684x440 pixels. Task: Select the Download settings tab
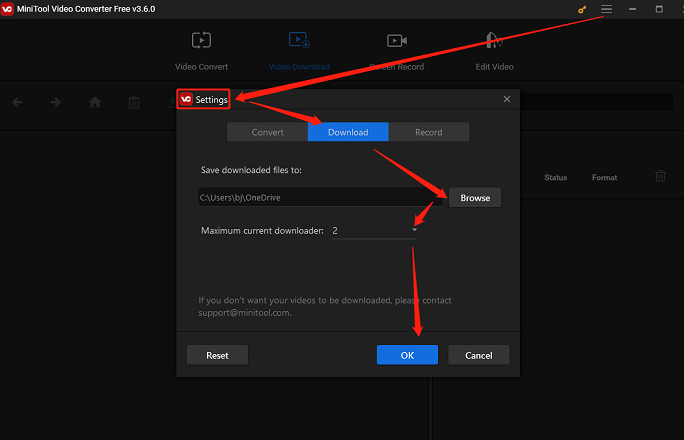[x=348, y=132]
